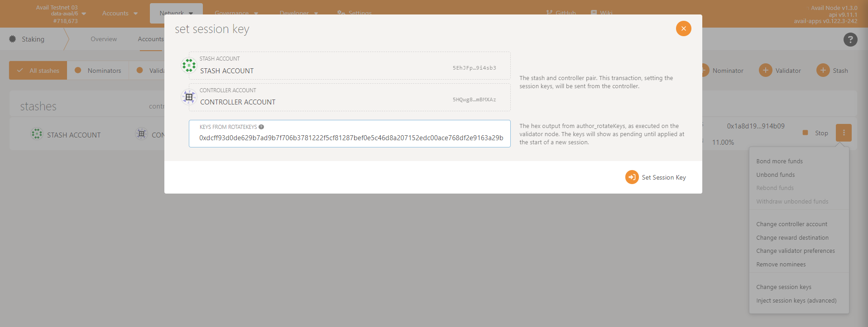868x327 pixels.
Task: Select Change session keys menu entry
Action: point(783,287)
